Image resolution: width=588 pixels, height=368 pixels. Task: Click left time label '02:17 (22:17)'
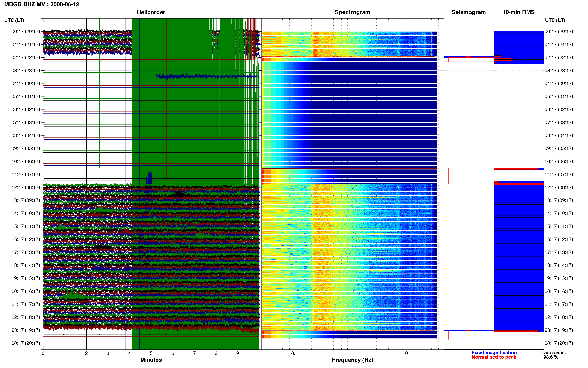click(26, 57)
